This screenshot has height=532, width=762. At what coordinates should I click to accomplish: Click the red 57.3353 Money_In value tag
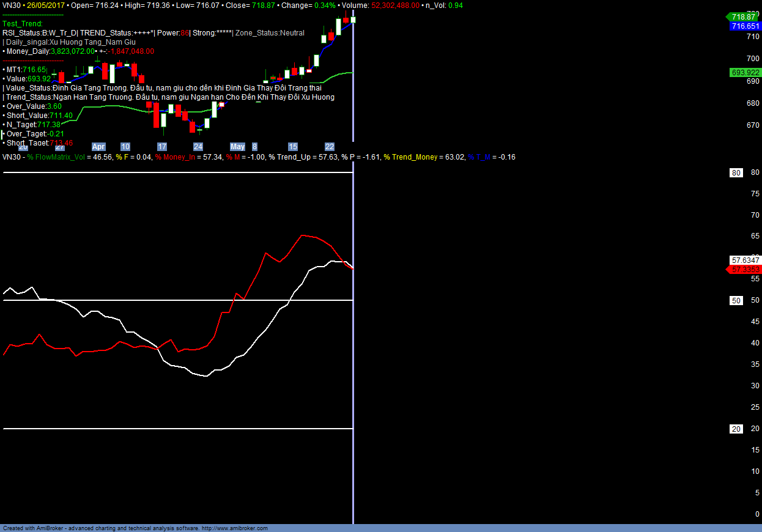(744, 270)
